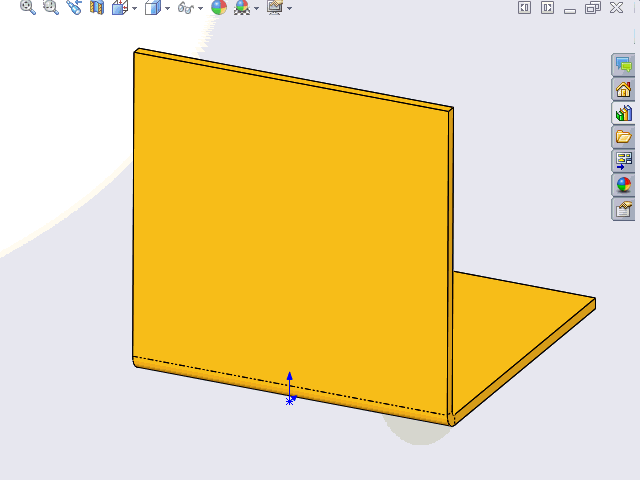Click the blue origin marker on model
640x480 pixels.
289,402
